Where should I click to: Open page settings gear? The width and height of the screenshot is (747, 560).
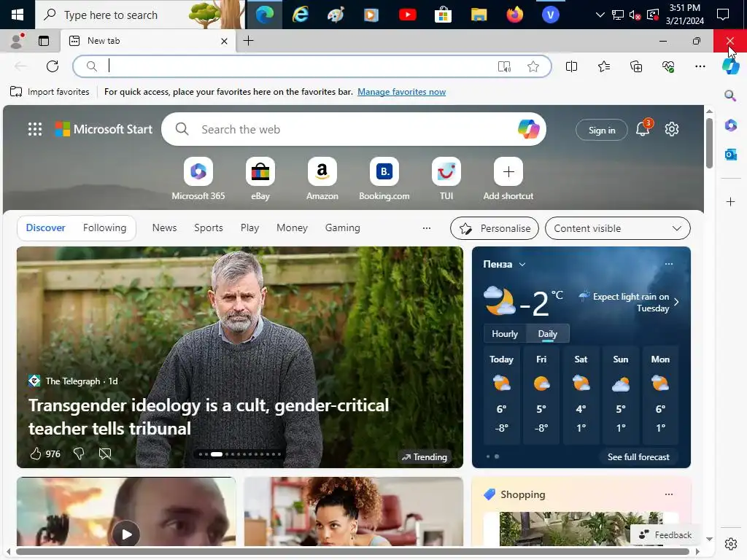coord(672,129)
